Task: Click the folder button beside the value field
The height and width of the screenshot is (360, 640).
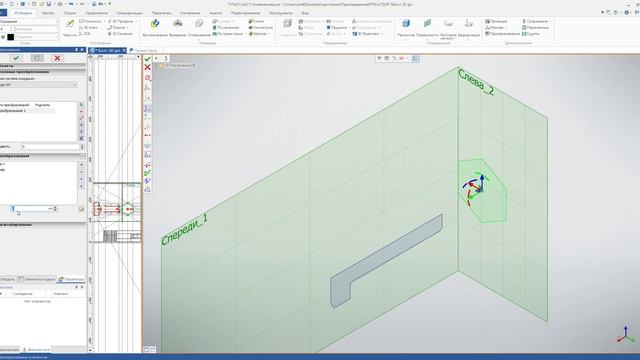Action: (x=81, y=209)
